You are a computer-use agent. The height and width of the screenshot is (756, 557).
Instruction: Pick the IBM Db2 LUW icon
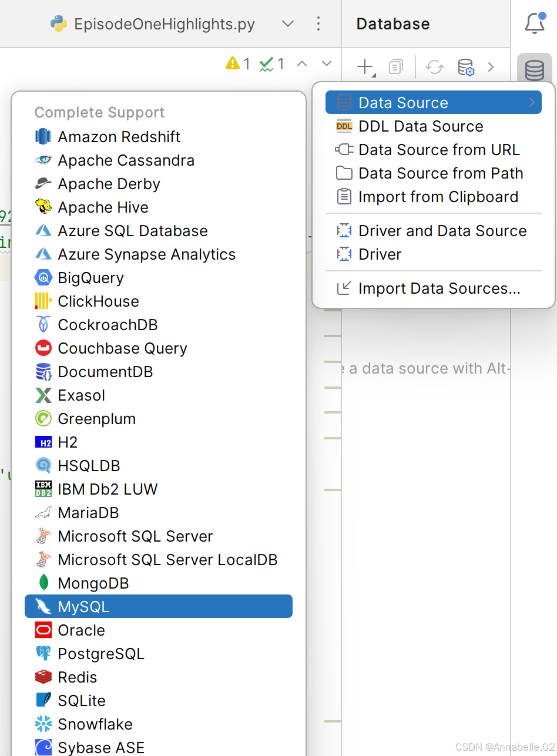pyautogui.click(x=43, y=489)
